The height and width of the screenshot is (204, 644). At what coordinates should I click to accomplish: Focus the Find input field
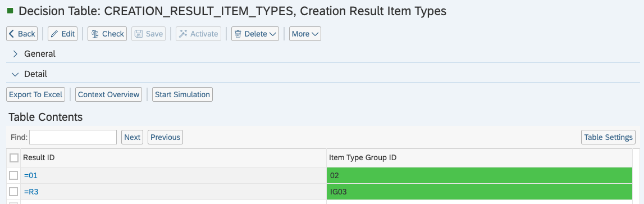click(x=73, y=137)
